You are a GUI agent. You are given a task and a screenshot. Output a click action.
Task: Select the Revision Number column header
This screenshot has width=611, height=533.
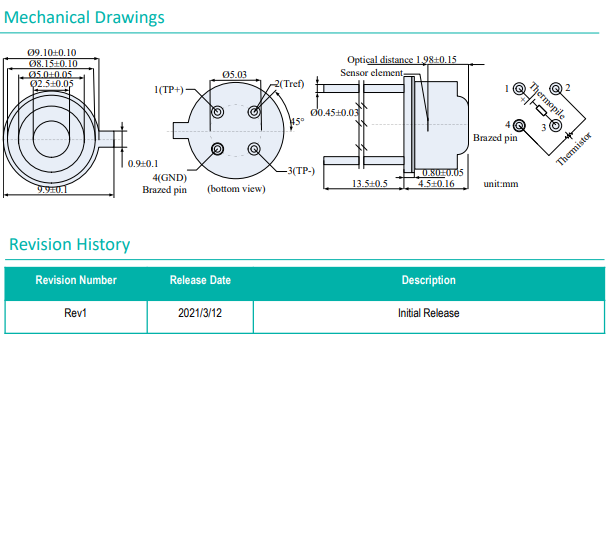(76, 280)
